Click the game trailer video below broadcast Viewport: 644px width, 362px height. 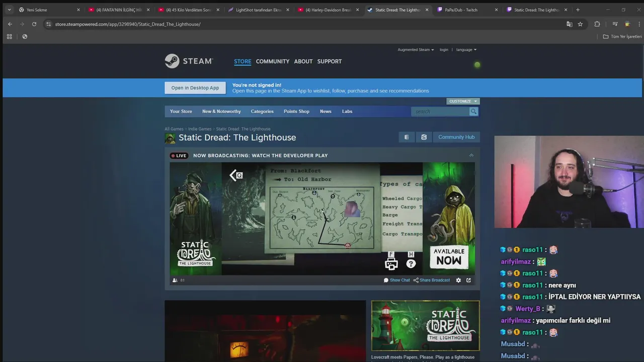[x=265, y=331]
